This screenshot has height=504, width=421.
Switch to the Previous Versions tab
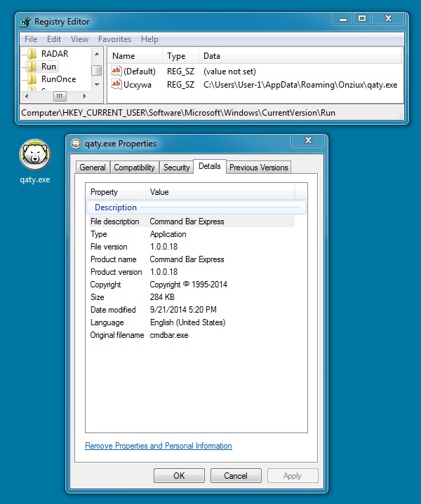[x=258, y=168]
